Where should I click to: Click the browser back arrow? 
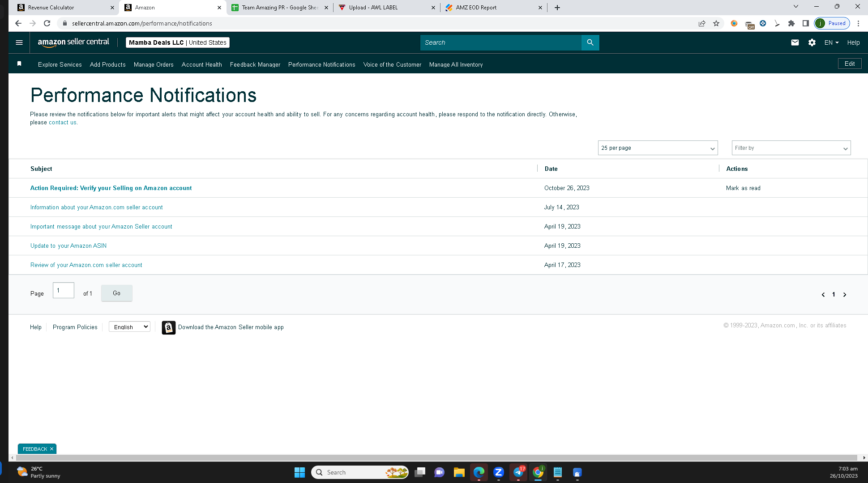tap(18, 23)
